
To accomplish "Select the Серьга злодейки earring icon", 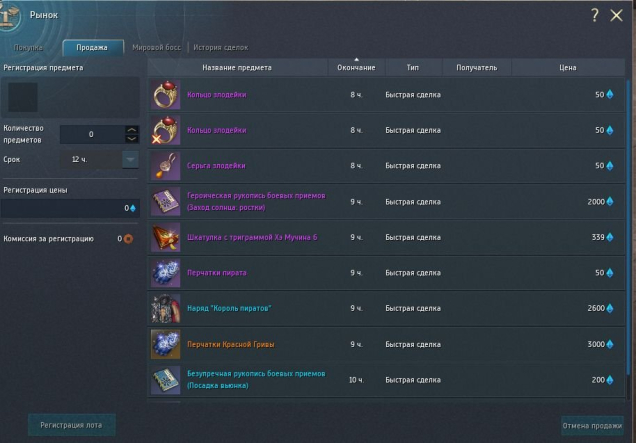I will tap(165, 166).
